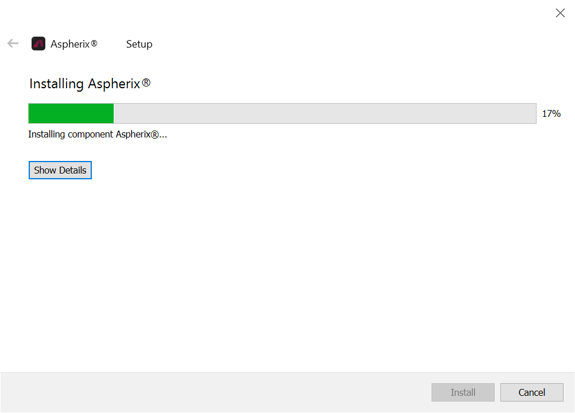575x413 pixels.
Task: Click the 'Aspherix®' name beside the logo
Action: point(74,44)
